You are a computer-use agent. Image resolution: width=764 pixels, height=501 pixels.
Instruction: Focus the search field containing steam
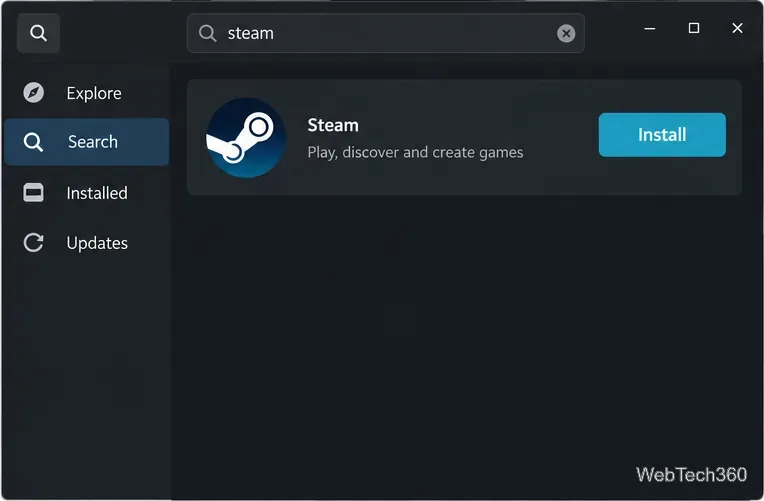(385, 33)
